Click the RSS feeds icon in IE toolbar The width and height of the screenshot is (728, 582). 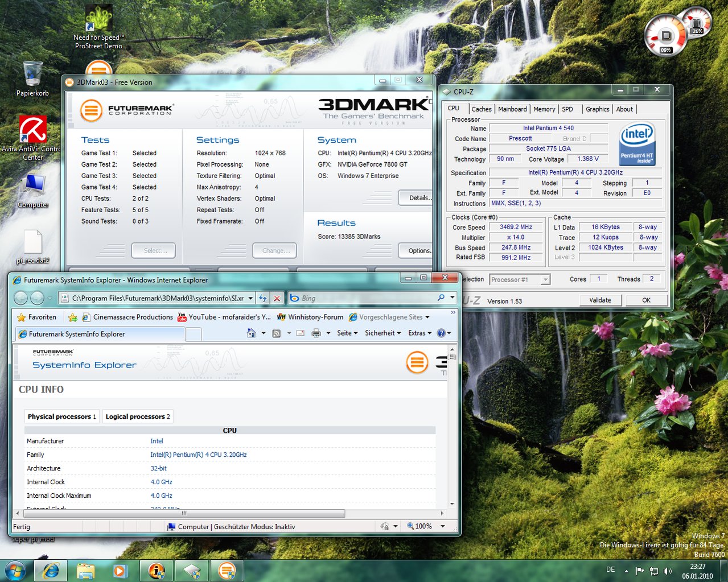click(x=277, y=333)
